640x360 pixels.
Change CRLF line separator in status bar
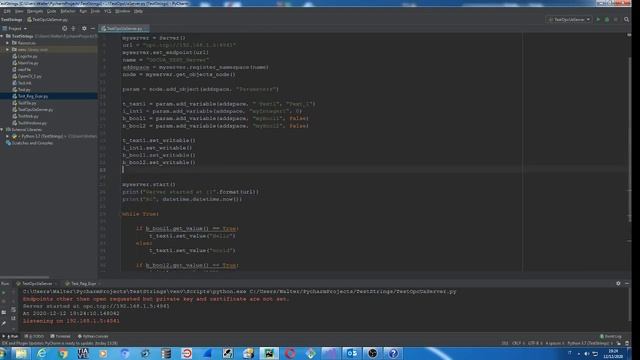(518, 343)
